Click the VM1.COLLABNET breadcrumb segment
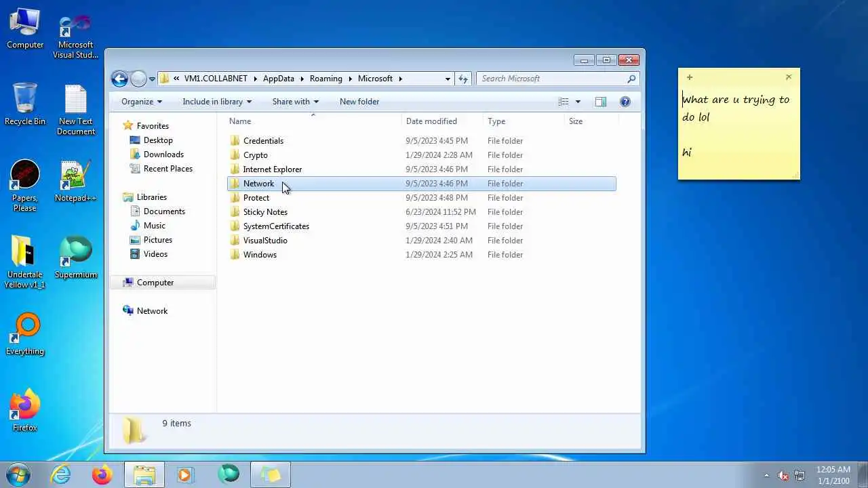This screenshot has width=868, height=488. pyautogui.click(x=216, y=79)
